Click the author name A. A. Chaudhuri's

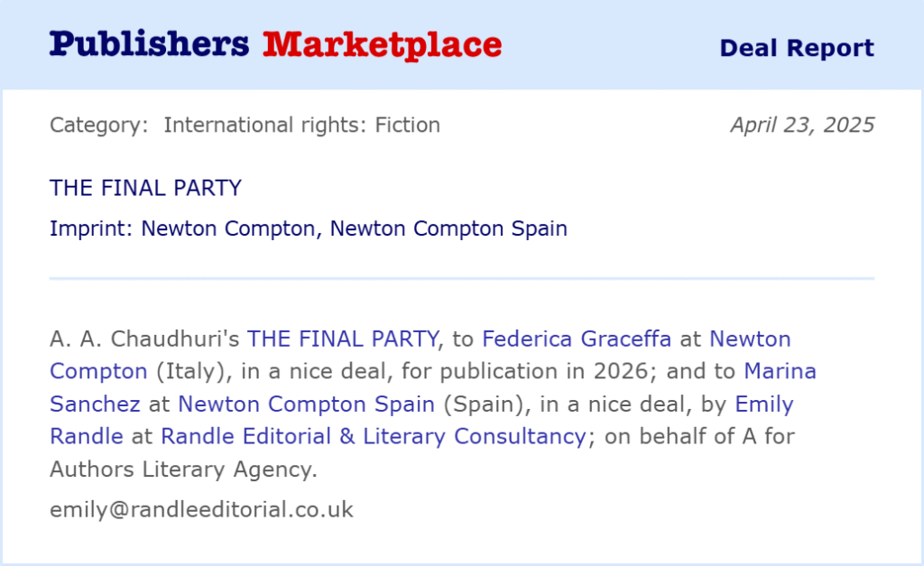(x=144, y=339)
